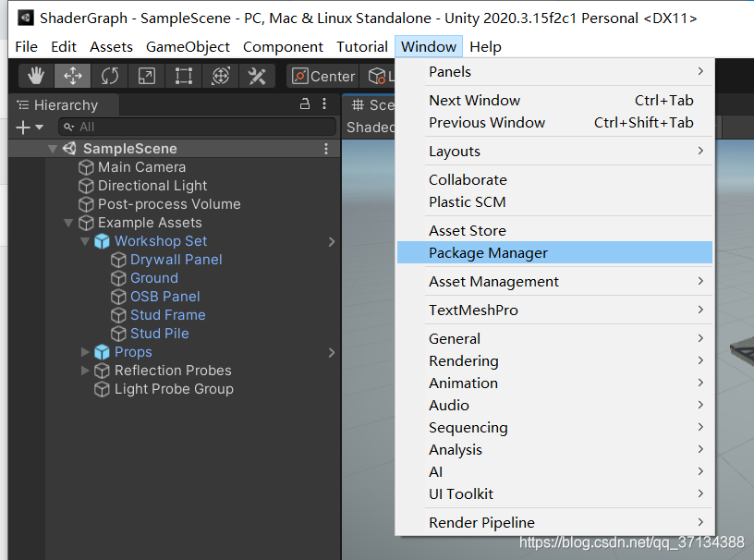This screenshot has width=754, height=560.
Task: Open Asset Store window
Action: coord(555,230)
